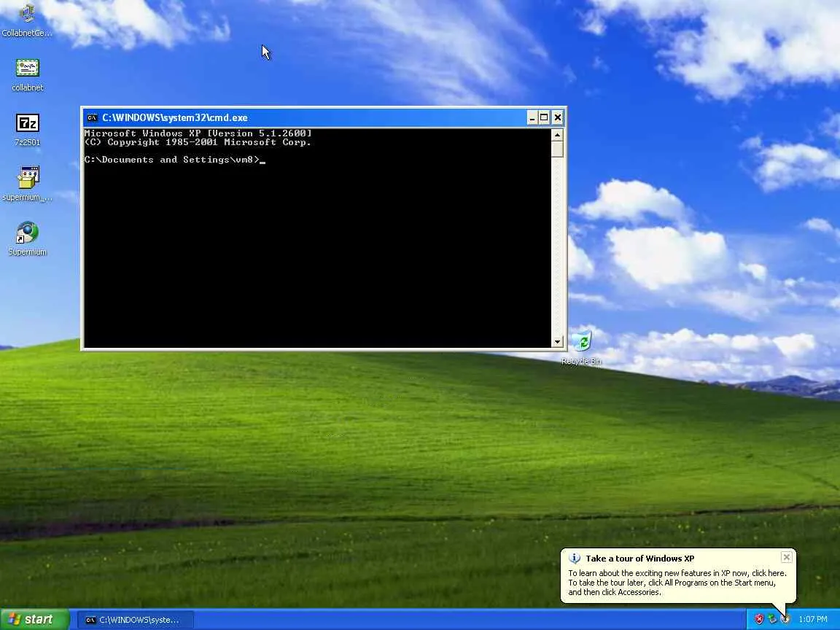
Task: Open the cmd.exe title bar system icon
Action: click(92, 118)
